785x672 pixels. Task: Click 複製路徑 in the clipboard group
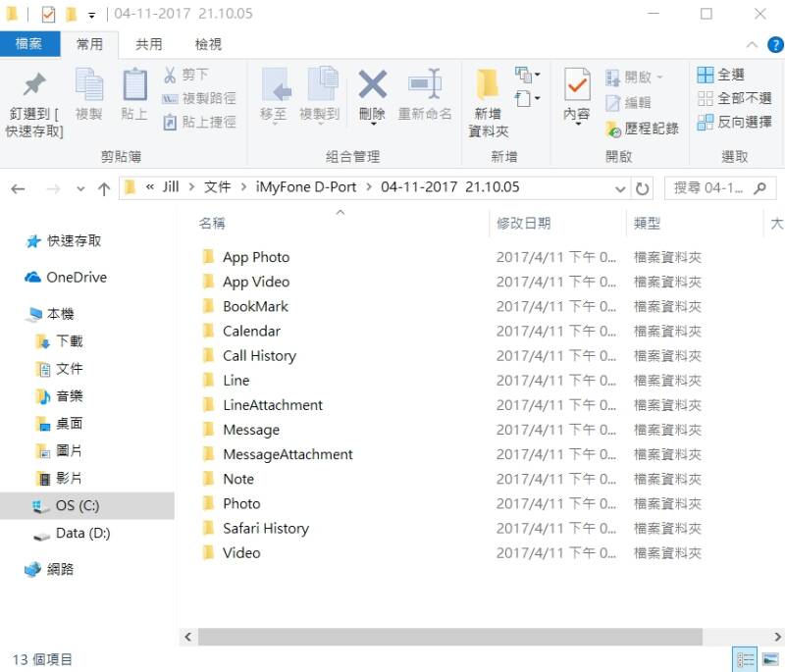[199, 98]
